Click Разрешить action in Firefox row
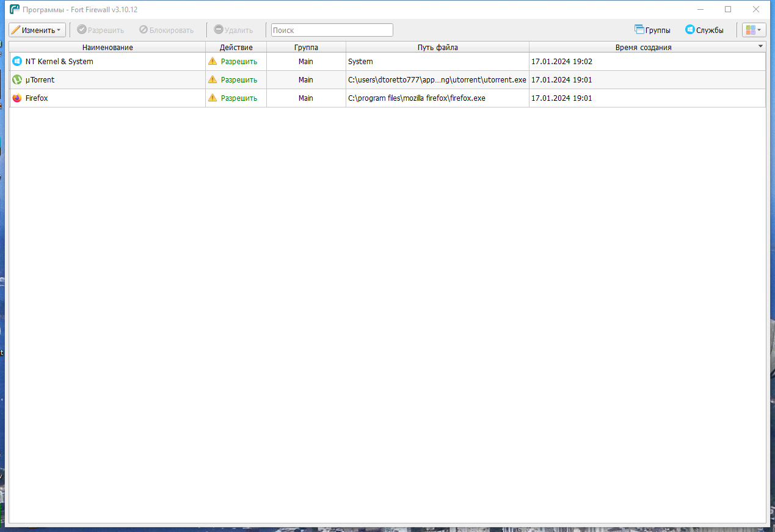Image resolution: width=775 pixels, height=532 pixels. [x=239, y=98]
